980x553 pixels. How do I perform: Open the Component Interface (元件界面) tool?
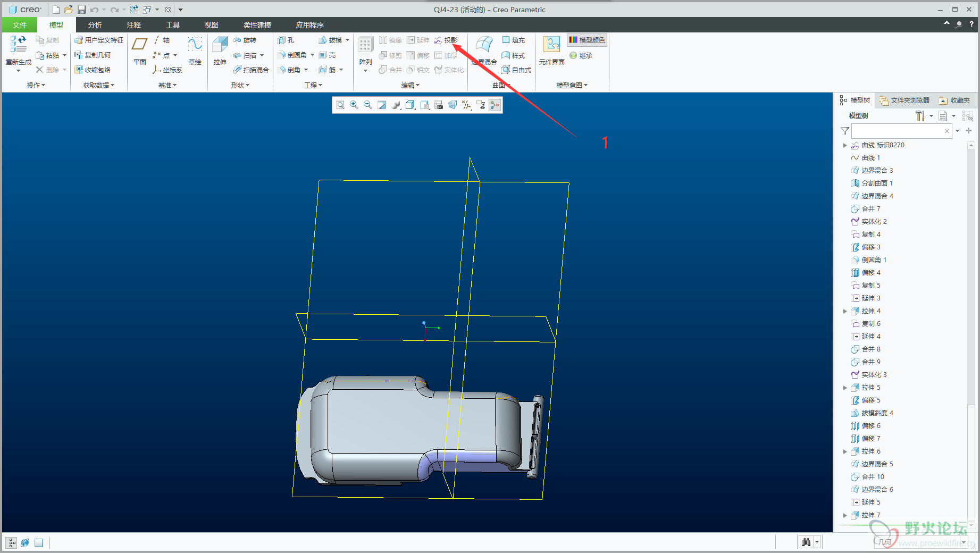(x=551, y=51)
